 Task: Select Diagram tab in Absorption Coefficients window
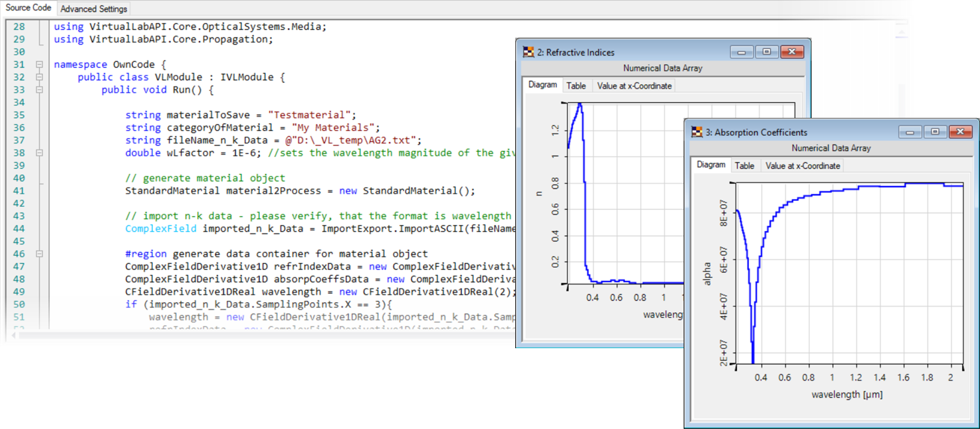(711, 164)
